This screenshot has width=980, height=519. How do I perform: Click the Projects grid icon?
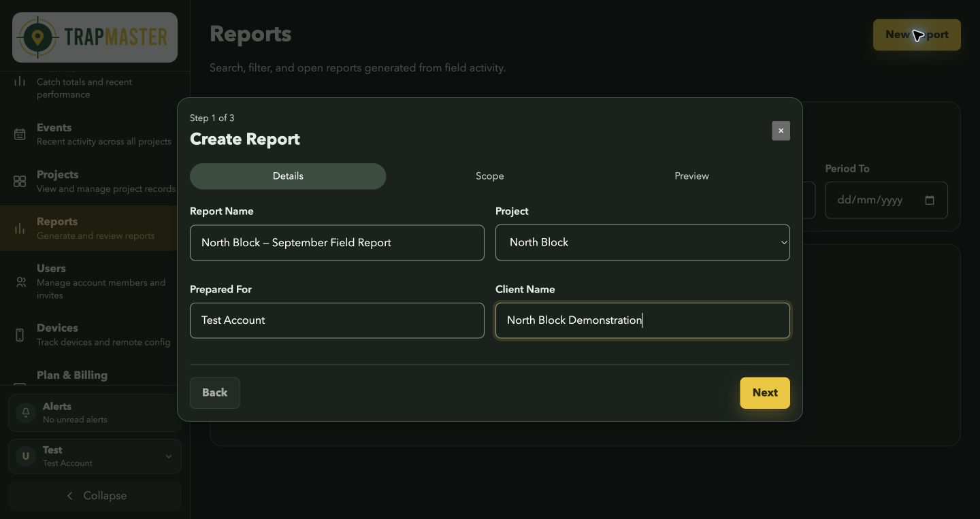(x=20, y=182)
